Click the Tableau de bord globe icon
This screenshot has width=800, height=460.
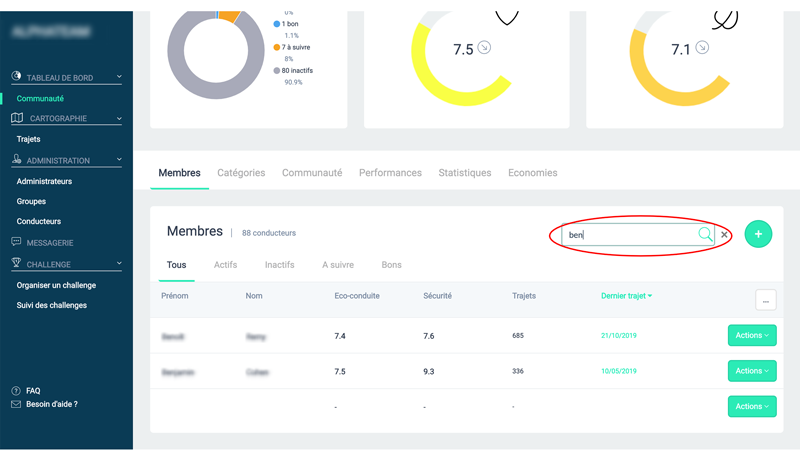point(16,76)
